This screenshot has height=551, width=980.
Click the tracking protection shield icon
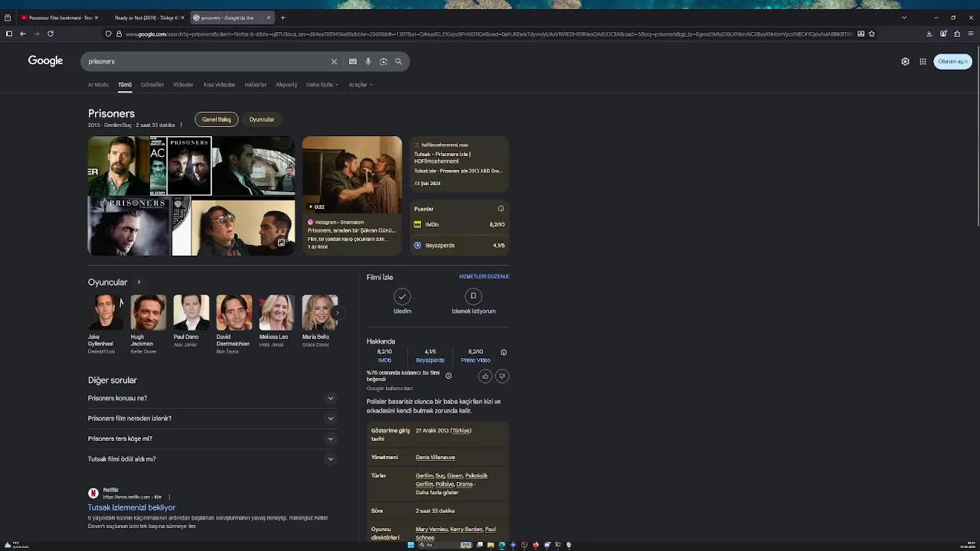pyautogui.click(x=108, y=34)
